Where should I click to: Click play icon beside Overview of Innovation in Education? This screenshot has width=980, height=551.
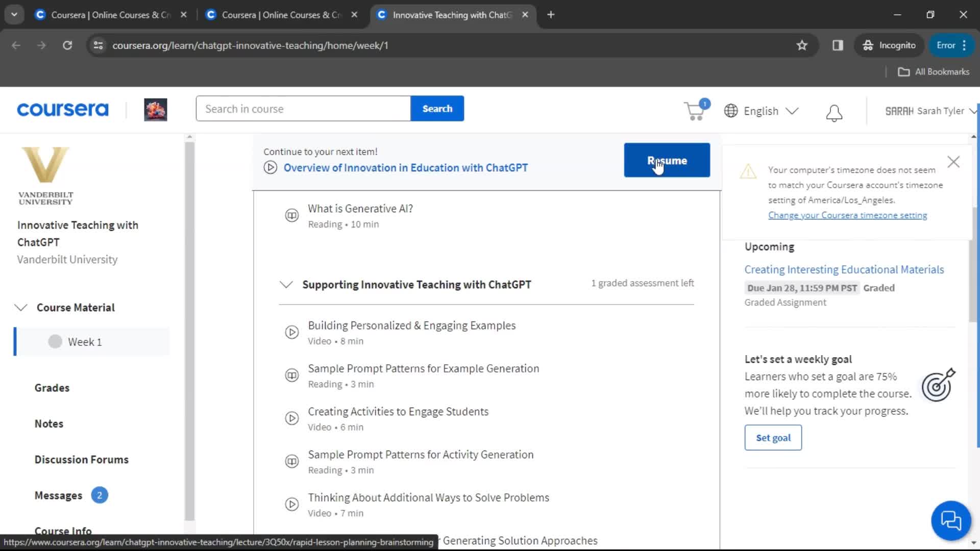271,167
